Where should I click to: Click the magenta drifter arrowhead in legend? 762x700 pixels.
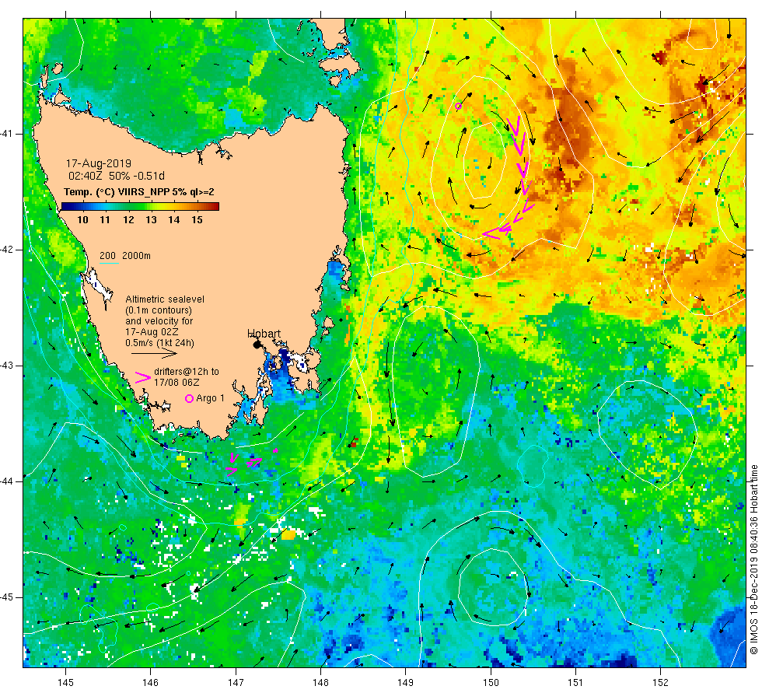tap(142, 377)
